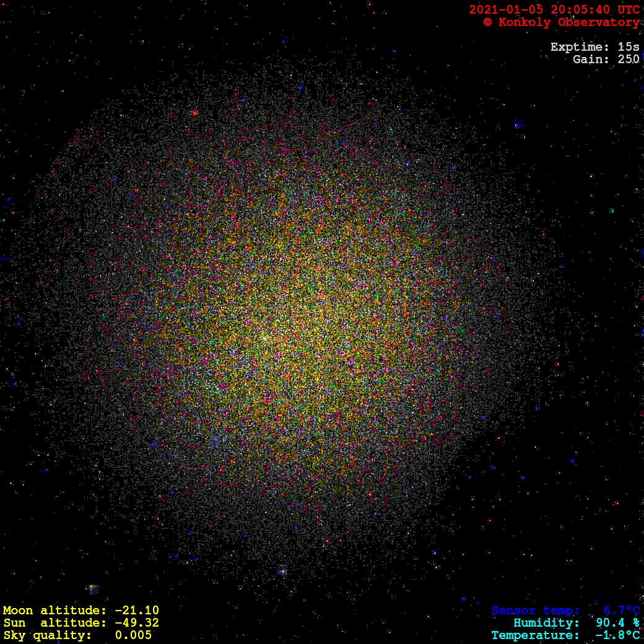The width and height of the screenshot is (644, 644).
Task: Click the Humidity label
Action: (546, 623)
